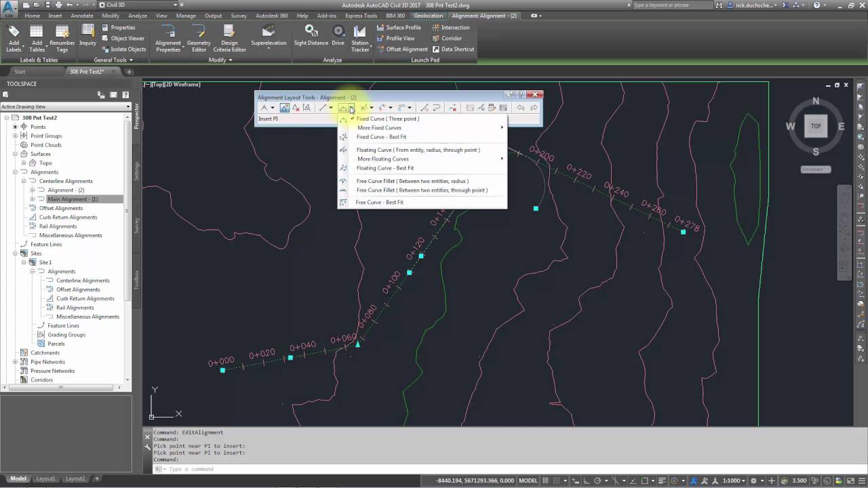Click the command line input field
This screenshot has height=488, width=868.
(x=502, y=469)
